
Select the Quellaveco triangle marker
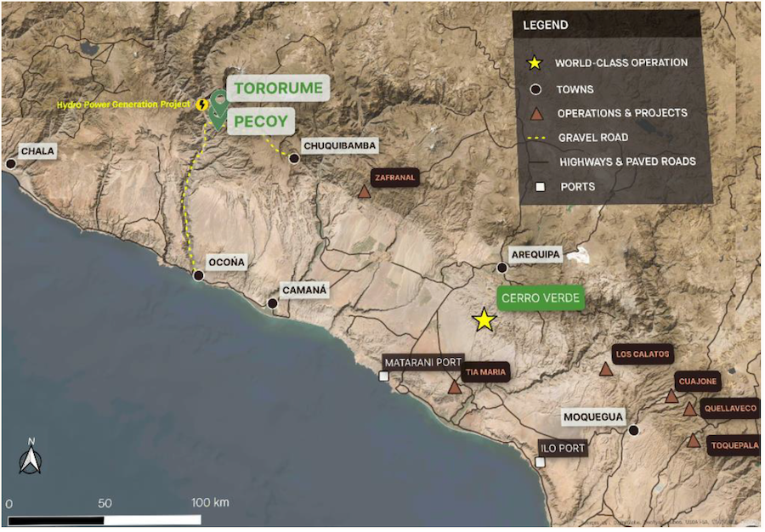tap(690, 409)
